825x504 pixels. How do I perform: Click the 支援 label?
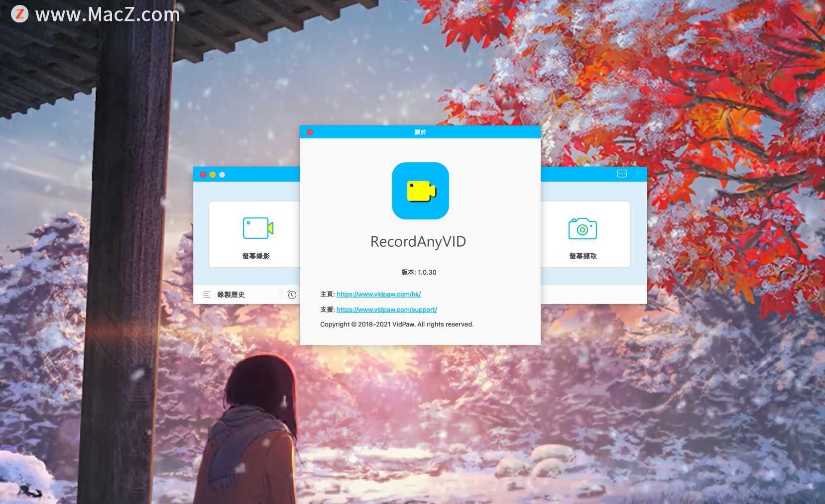327,309
